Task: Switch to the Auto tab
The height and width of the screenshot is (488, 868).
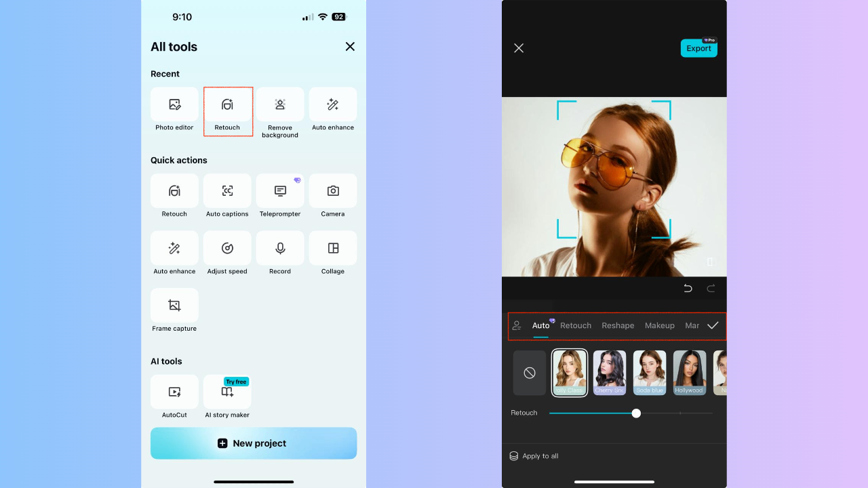Action: (541, 325)
